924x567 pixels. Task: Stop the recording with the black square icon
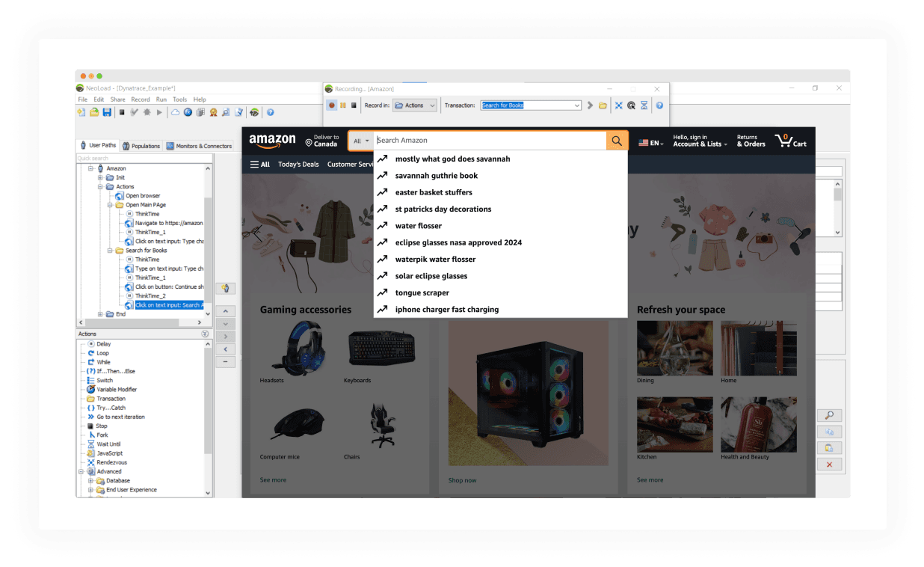coord(352,105)
